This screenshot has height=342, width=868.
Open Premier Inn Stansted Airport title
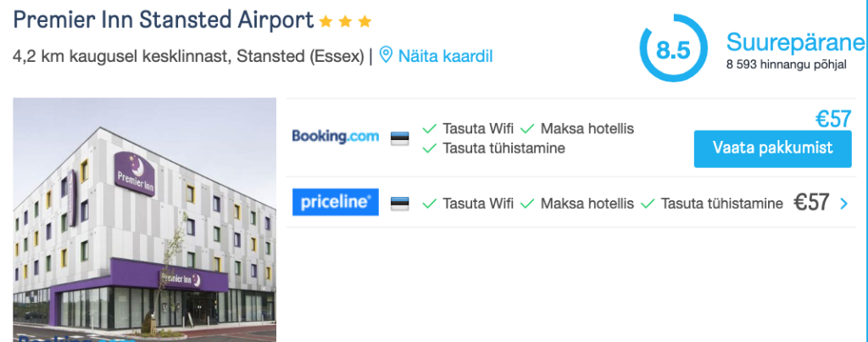(164, 20)
